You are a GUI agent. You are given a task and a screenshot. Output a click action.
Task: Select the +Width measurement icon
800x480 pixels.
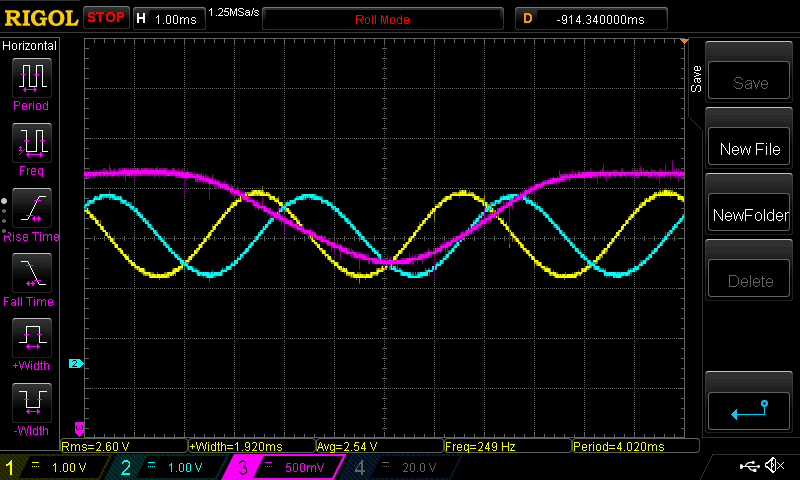pos(32,338)
